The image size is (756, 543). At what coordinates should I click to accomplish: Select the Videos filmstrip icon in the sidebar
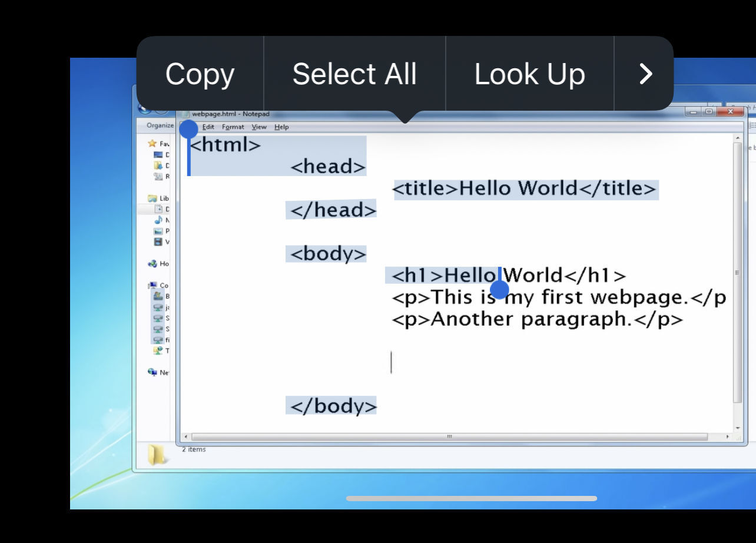[158, 242]
